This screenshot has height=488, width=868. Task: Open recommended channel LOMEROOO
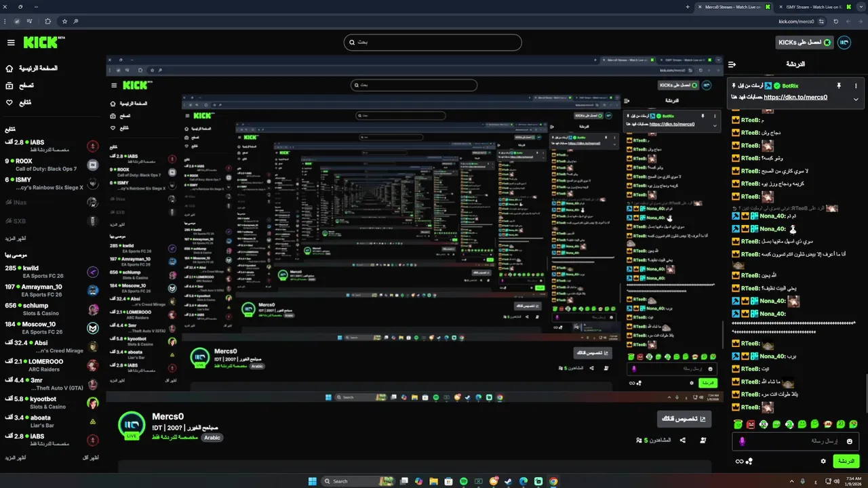[x=51, y=365]
